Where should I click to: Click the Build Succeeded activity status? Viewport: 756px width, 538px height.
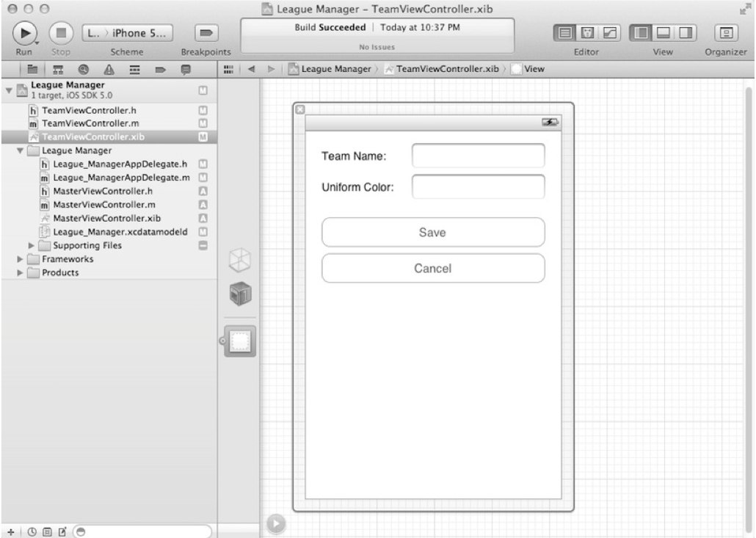pyautogui.click(x=377, y=36)
